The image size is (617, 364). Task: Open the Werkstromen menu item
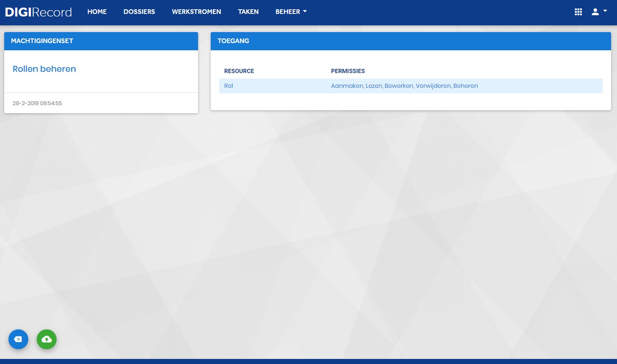[196, 12]
